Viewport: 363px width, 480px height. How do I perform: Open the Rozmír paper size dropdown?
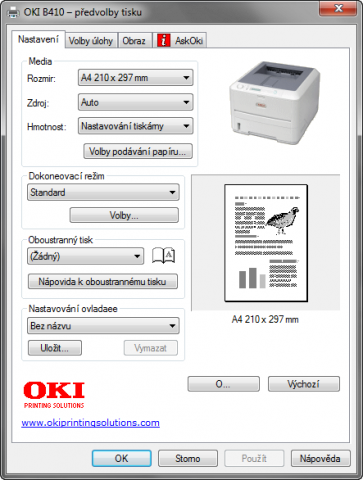point(135,78)
